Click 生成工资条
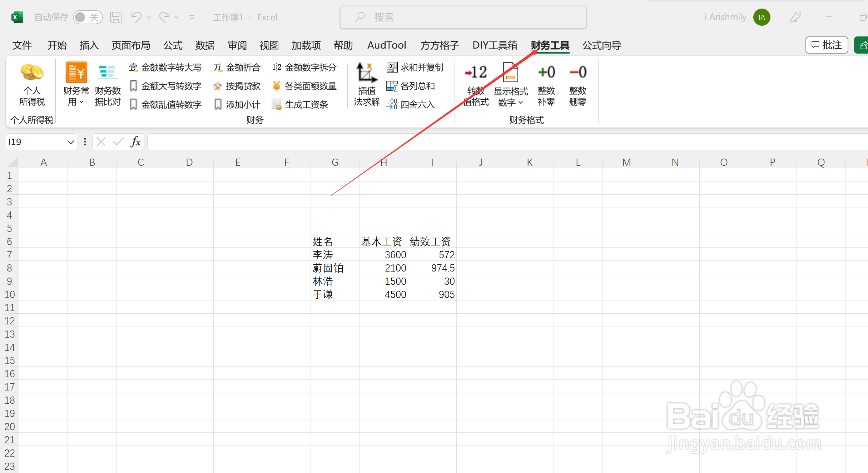This screenshot has height=473, width=868. pos(300,105)
